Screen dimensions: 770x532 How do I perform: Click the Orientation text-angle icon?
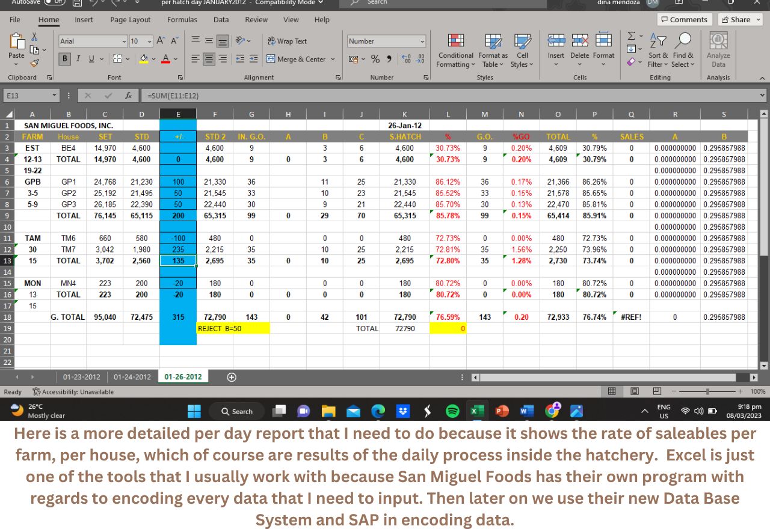(x=240, y=41)
